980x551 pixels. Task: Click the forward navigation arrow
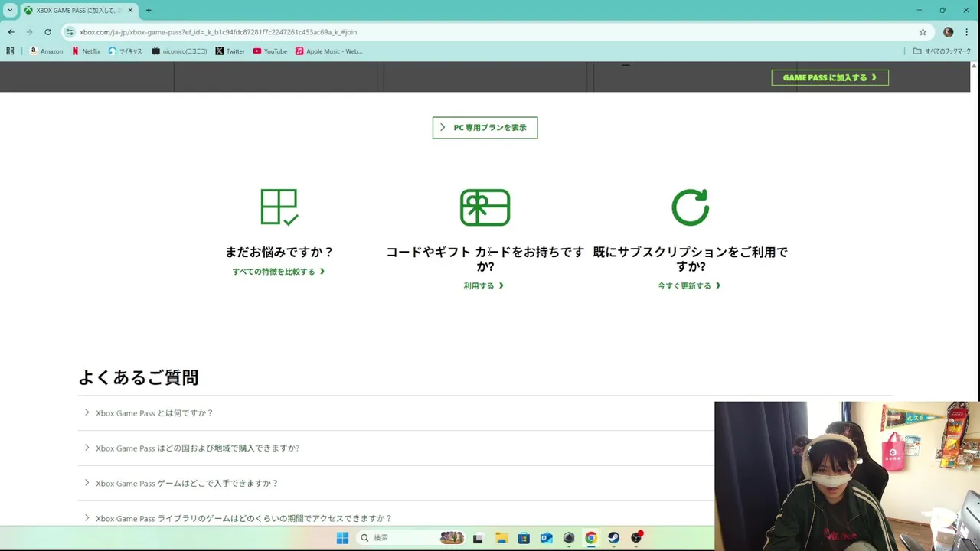(29, 32)
